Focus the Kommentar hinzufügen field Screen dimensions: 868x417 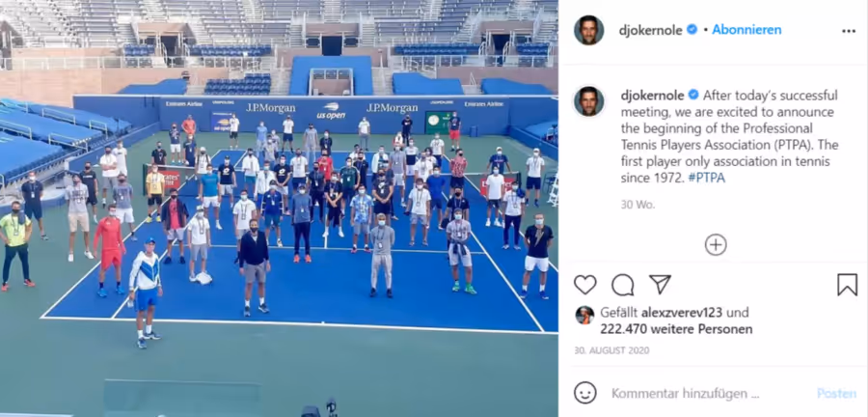[686, 394]
